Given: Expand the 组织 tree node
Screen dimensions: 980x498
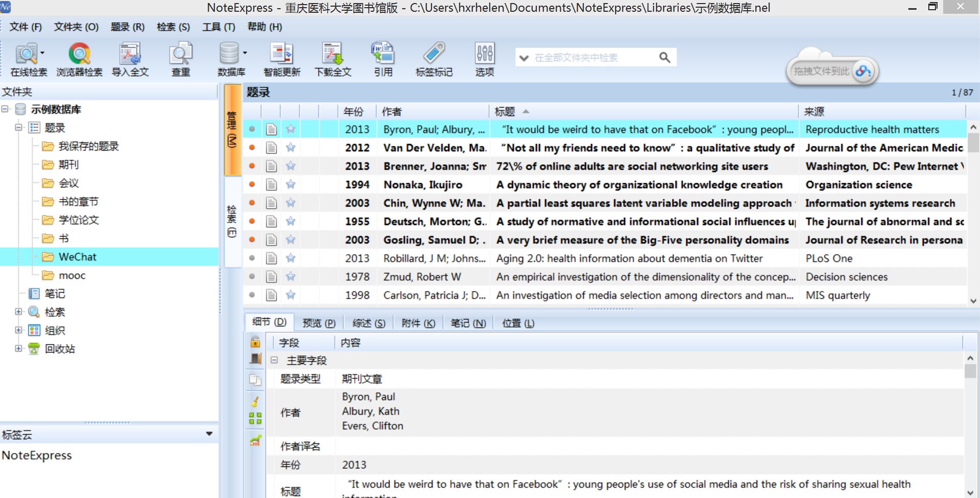Looking at the screenshot, I should click(18, 330).
